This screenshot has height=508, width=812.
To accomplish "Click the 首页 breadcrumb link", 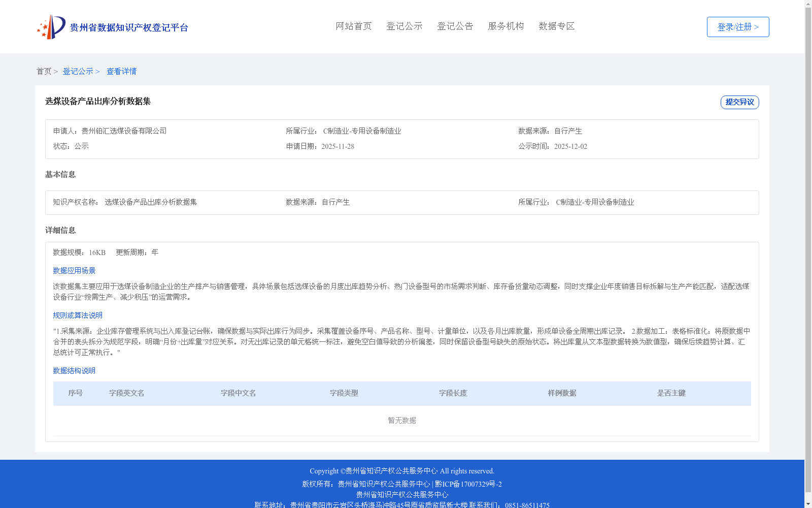I will coord(44,72).
